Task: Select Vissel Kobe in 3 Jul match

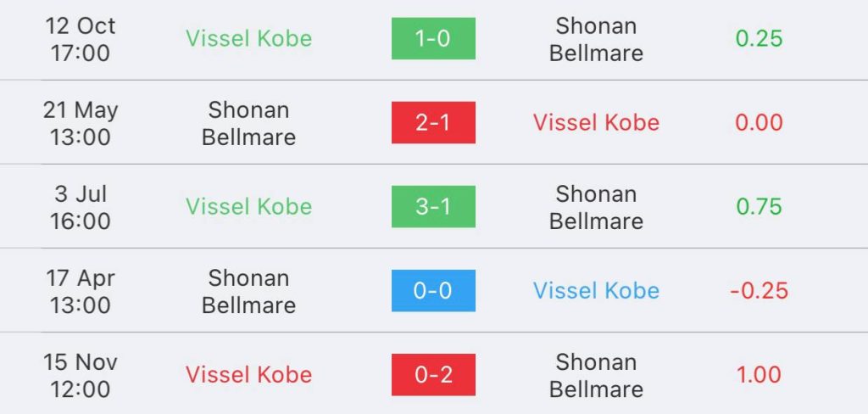Action: coord(248,207)
